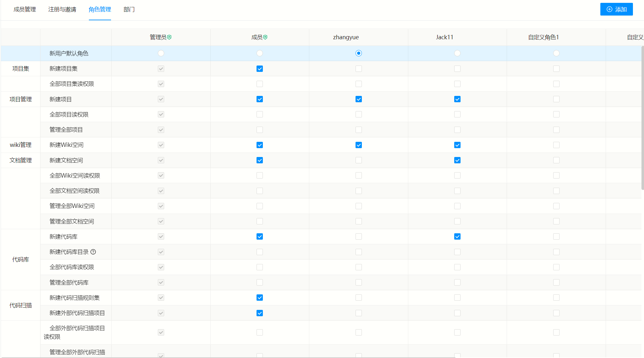The height and width of the screenshot is (358, 644).
Task: Go to 部门 tab
Action: click(129, 9)
